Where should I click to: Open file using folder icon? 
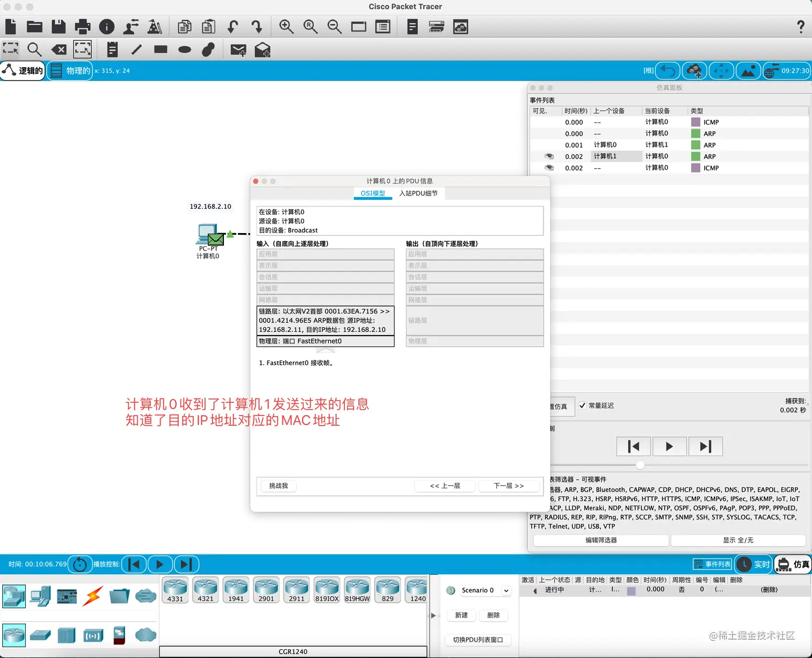click(34, 26)
